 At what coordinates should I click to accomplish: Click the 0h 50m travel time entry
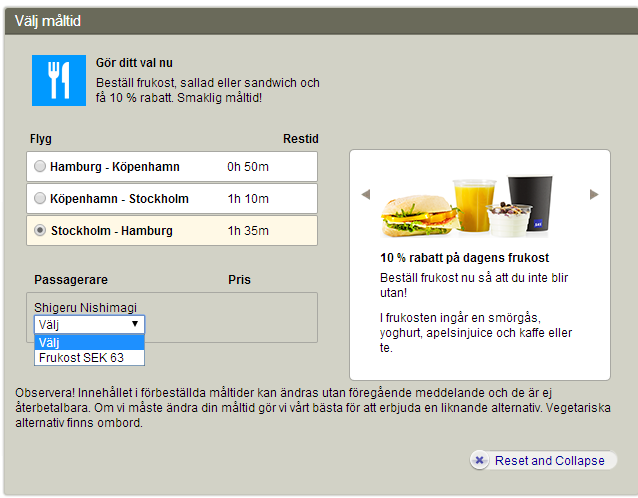pyautogui.click(x=247, y=166)
